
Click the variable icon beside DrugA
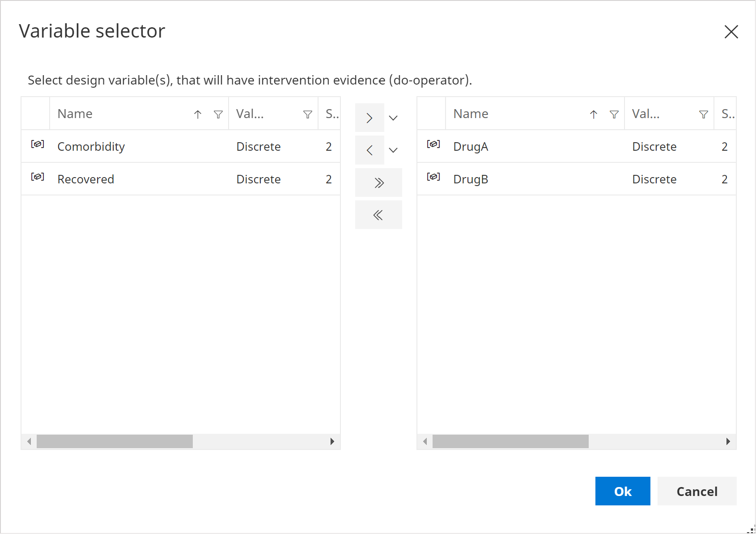pos(433,145)
